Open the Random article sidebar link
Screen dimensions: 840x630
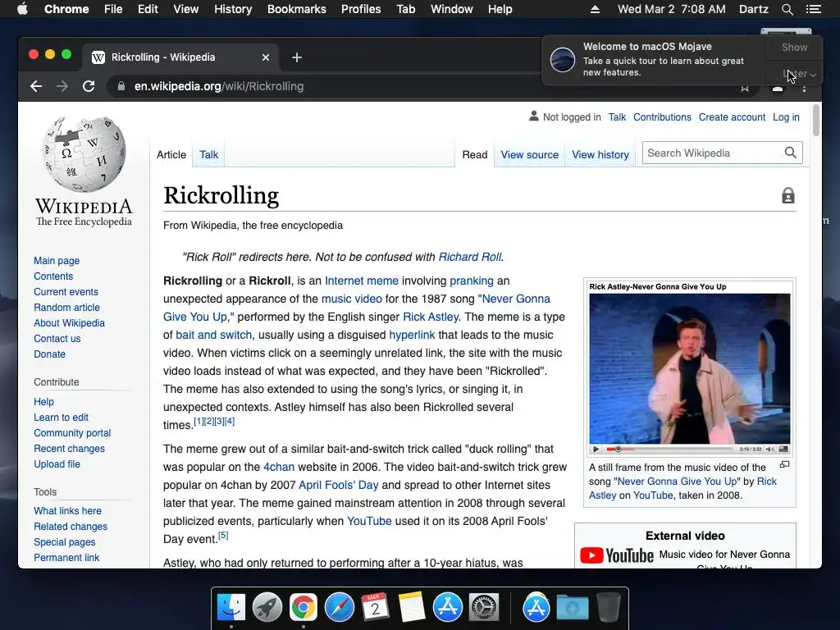pos(67,308)
